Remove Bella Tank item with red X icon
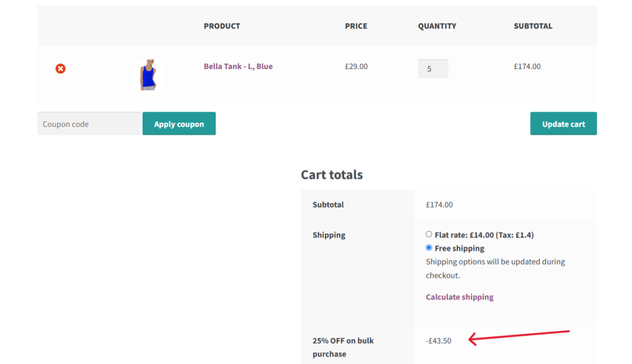The height and width of the screenshot is (364, 632). [61, 68]
